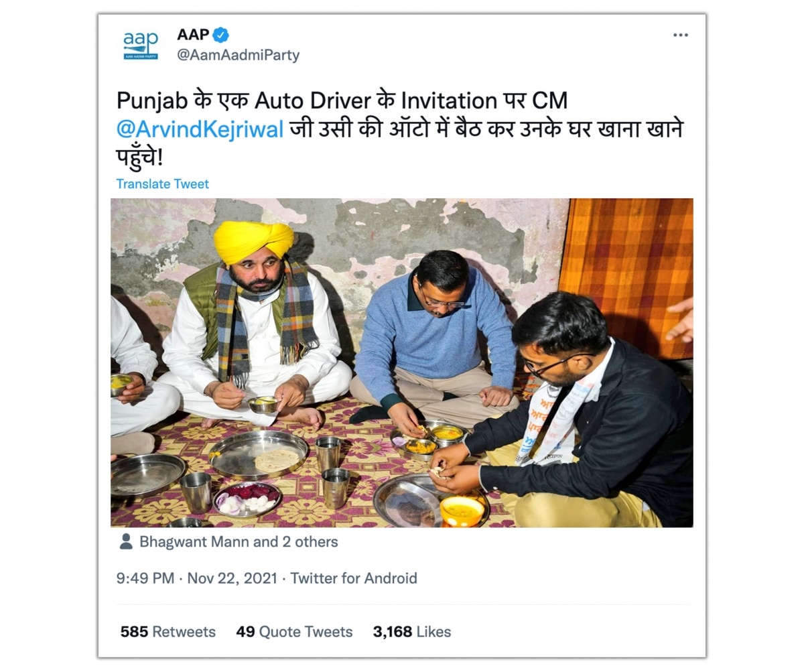View the 49 Quote Tweets list
Image resolution: width=804 pixels, height=672 pixels.
tap(294, 632)
